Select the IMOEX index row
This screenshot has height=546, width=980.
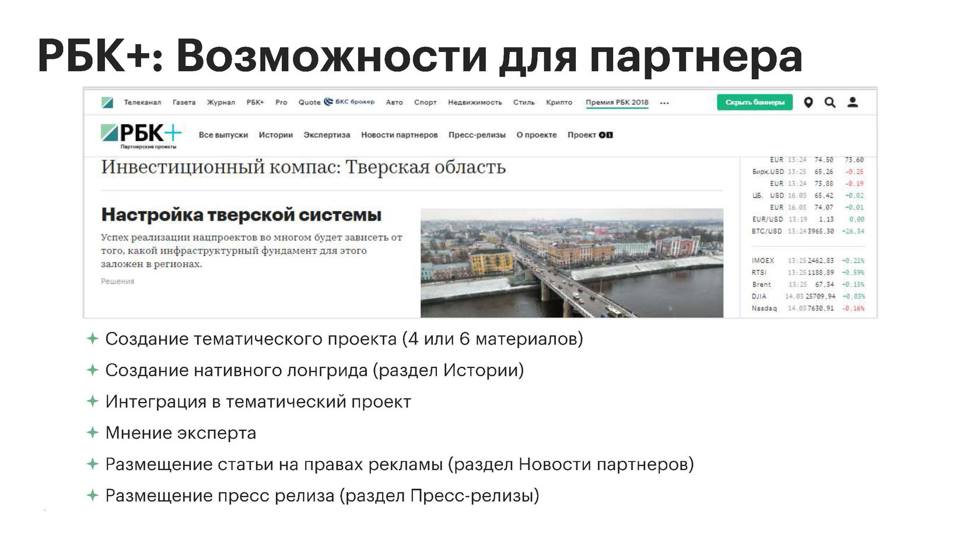tap(808, 261)
